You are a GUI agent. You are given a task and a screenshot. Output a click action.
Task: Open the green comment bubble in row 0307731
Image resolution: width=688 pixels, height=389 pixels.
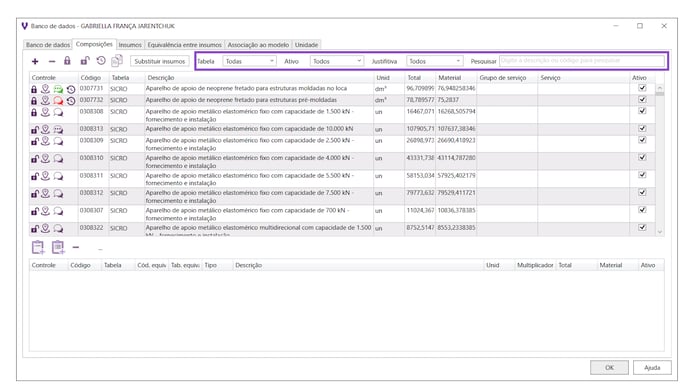click(x=58, y=89)
